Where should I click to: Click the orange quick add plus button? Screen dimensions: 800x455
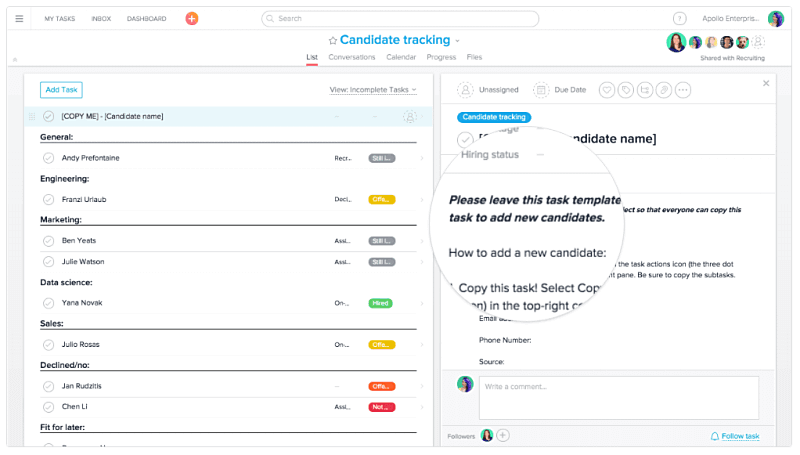click(x=192, y=18)
